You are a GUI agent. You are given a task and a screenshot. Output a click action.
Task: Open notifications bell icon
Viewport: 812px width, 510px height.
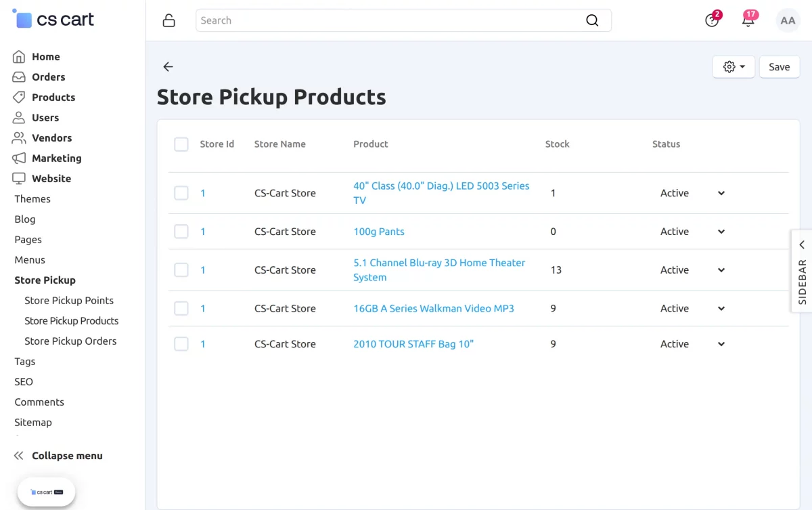pos(748,20)
